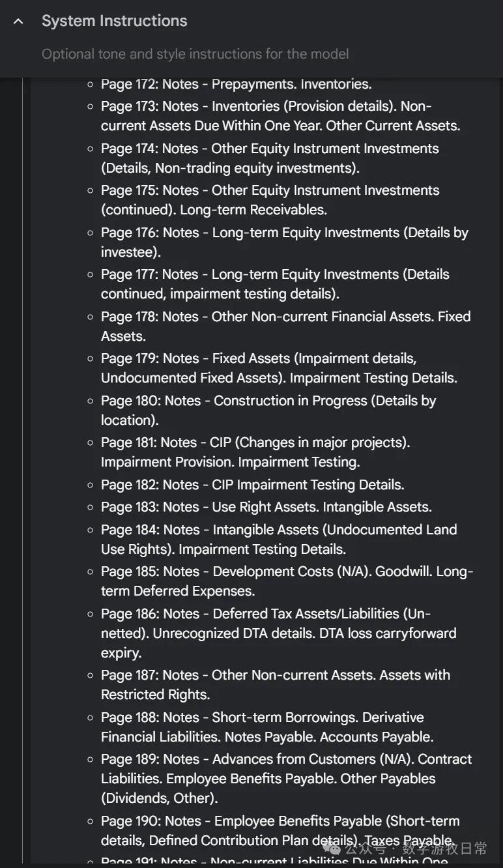Screen dimensions: 503x868
Task: Click Page 189 Advances from Customers entry
Action: 286,778
